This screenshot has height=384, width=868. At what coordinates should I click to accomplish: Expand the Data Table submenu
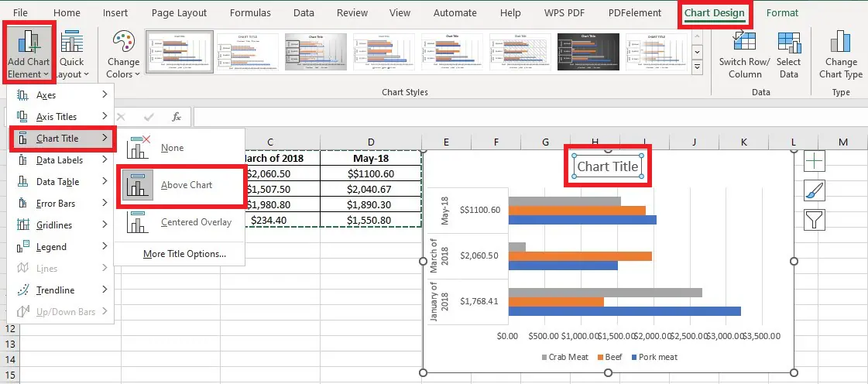[61, 181]
